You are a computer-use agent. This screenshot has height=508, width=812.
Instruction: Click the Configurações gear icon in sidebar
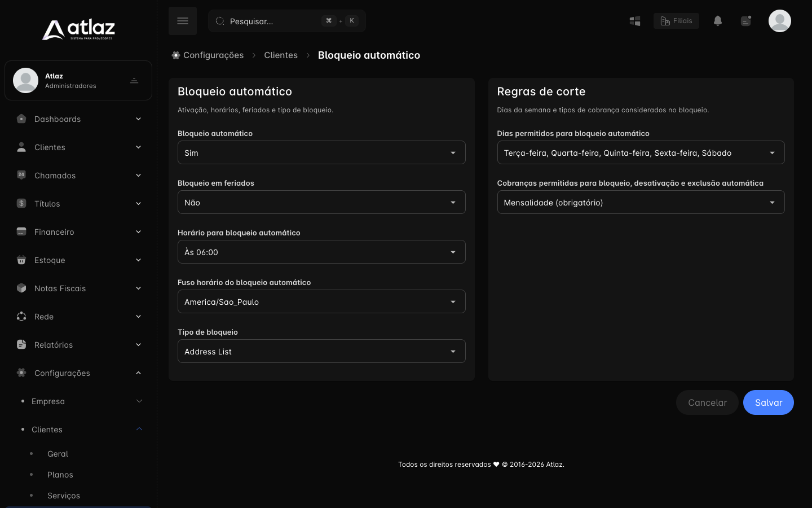coord(21,373)
